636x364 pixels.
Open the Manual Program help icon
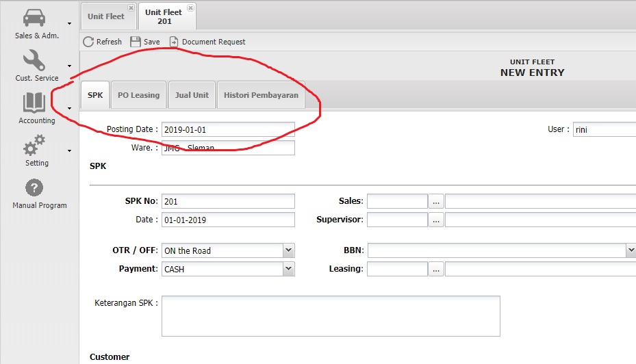click(x=34, y=187)
